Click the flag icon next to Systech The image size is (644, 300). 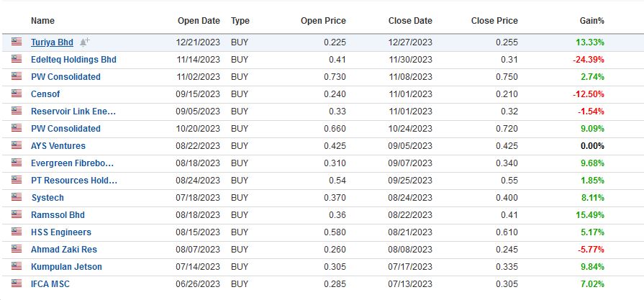pyautogui.click(x=17, y=196)
